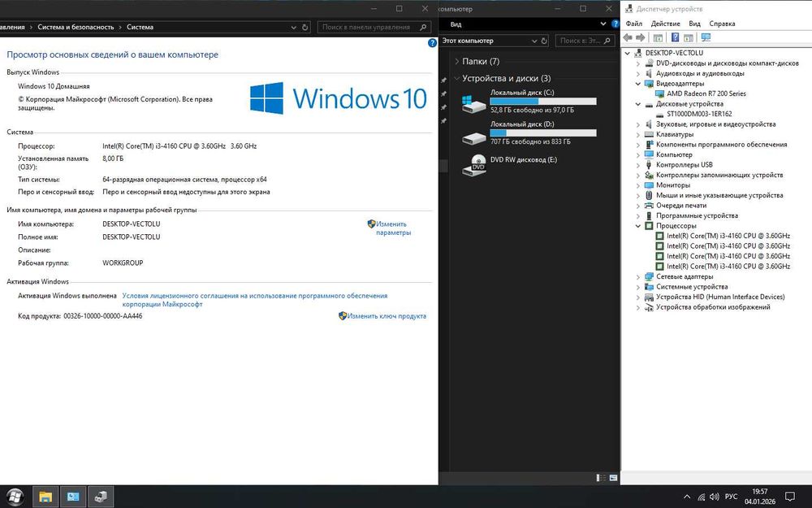812x508 pixels.
Task: Open the Файл menu
Action: pyautogui.click(x=634, y=24)
